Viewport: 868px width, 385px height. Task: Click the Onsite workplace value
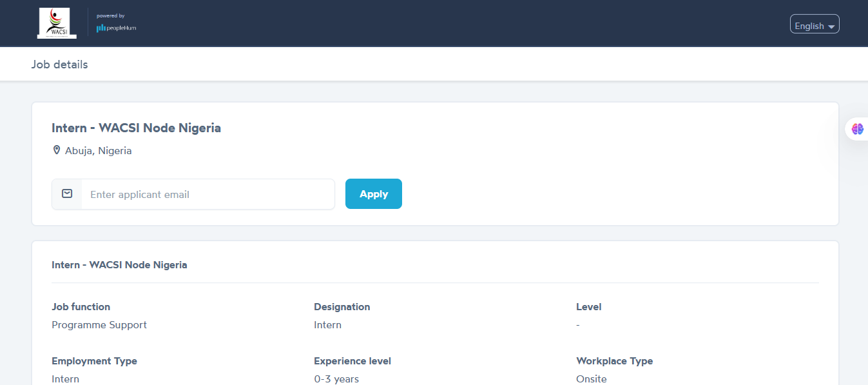[x=591, y=379]
